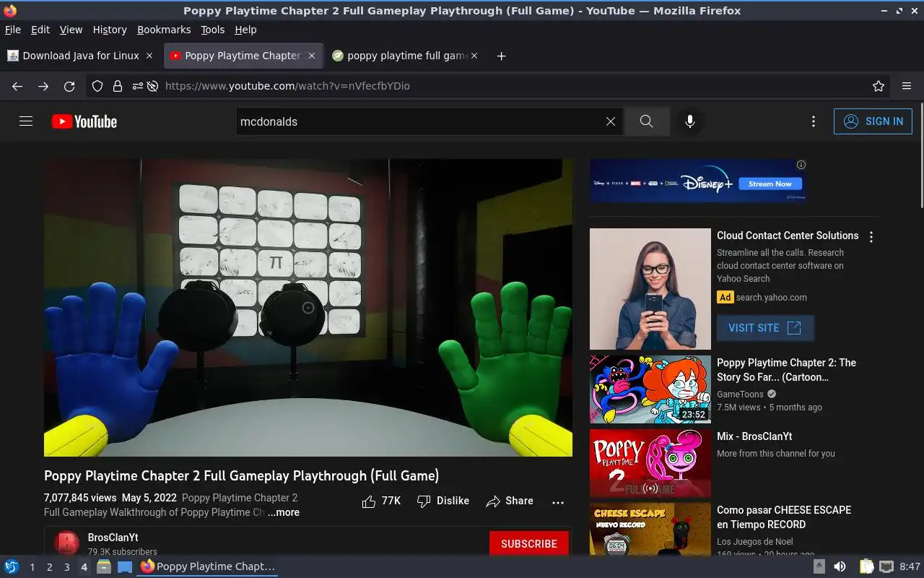924x578 pixels.
Task: Open Poppy Playtime Chapter 2 Story So Far video
Action: tap(786, 370)
